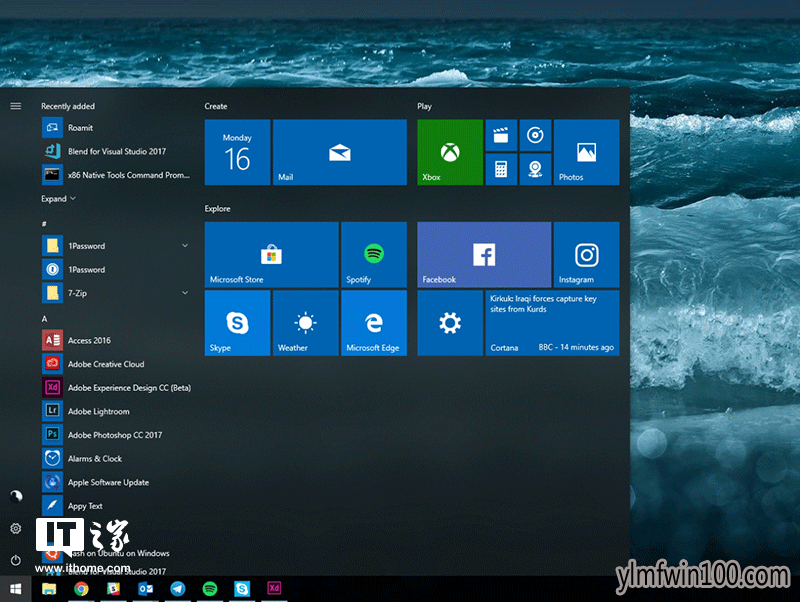Launch Appy Text
Viewport: 800px width, 602px height.
click(116, 506)
